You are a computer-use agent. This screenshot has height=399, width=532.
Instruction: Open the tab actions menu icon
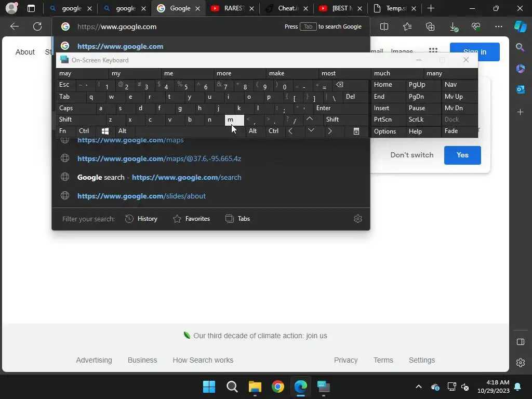(x=31, y=8)
